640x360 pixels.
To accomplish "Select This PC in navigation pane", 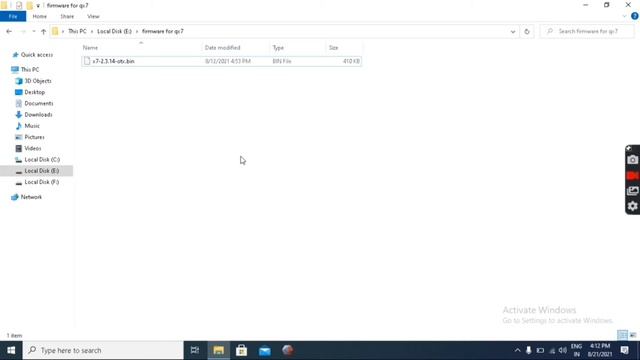I will point(29,70).
